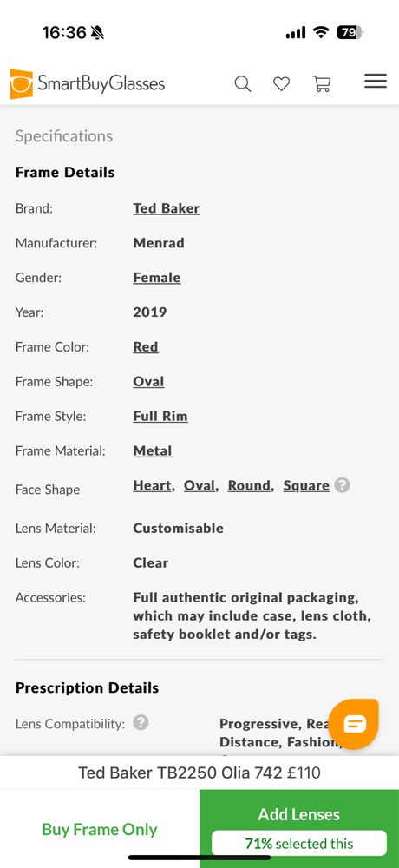This screenshot has height=868, width=399.
Task: Open the Heart face shape link
Action: click(x=152, y=485)
